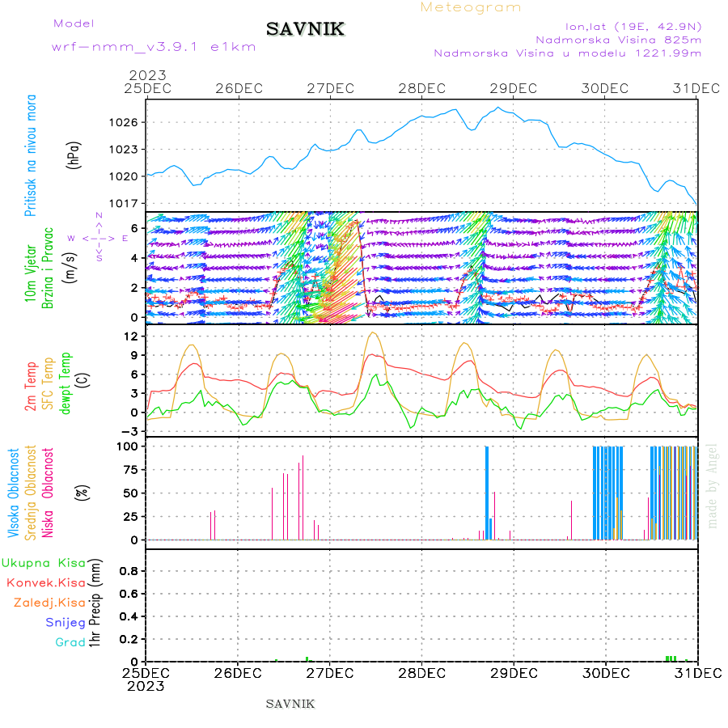Viewport: 728px width, 728px height.
Task: Select the "Zaledj.Kisa" precipitation legend
Action: tap(49, 603)
